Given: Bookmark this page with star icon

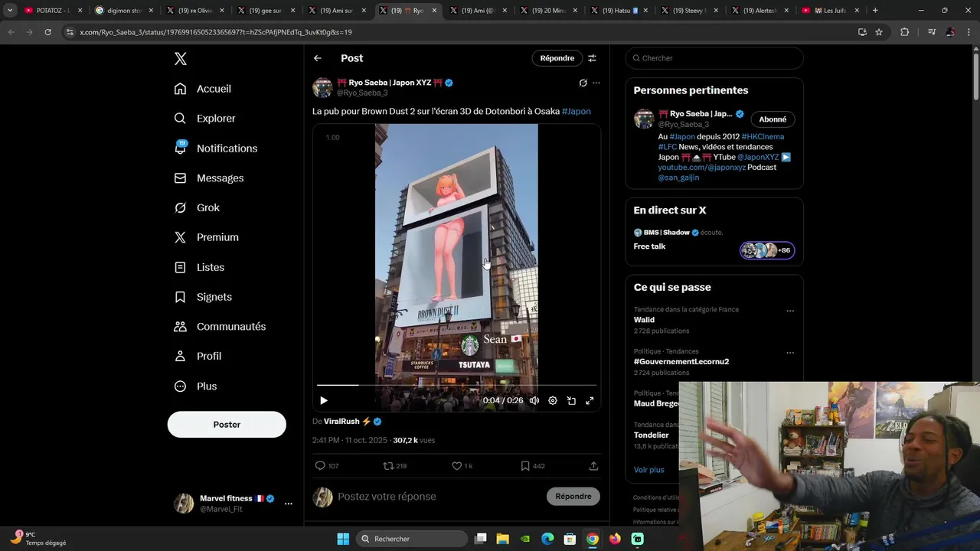Looking at the screenshot, I should [x=879, y=32].
